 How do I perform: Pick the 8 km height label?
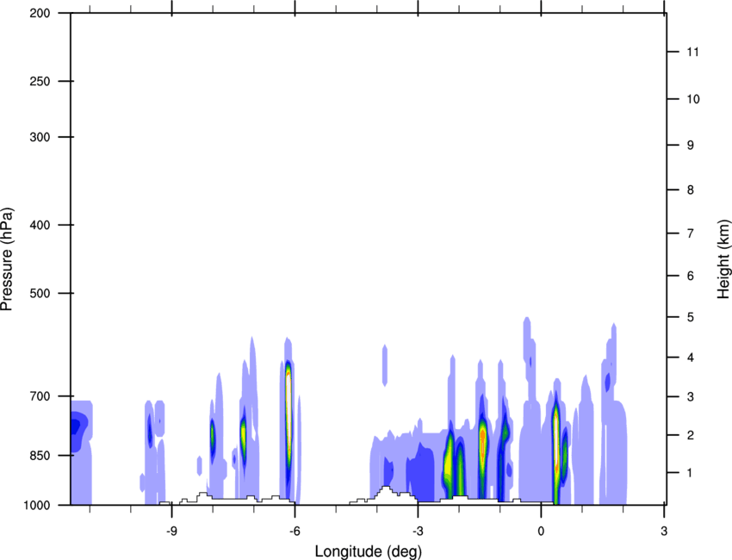tap(691, 190)
